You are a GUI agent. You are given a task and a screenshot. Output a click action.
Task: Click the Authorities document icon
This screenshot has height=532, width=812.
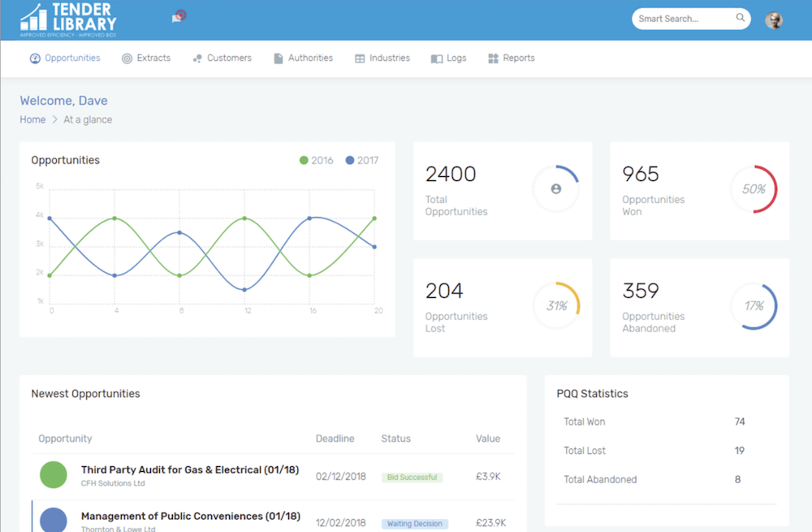[x=279, y=58]
